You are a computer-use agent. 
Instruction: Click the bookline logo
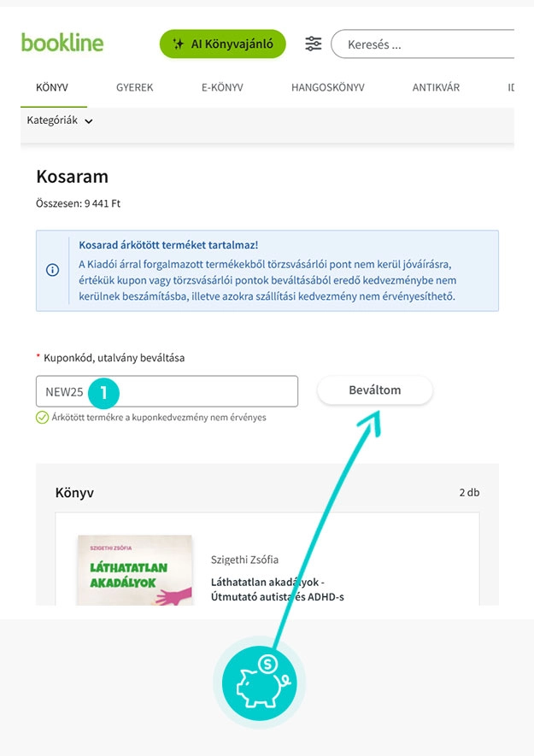[62, 43]
